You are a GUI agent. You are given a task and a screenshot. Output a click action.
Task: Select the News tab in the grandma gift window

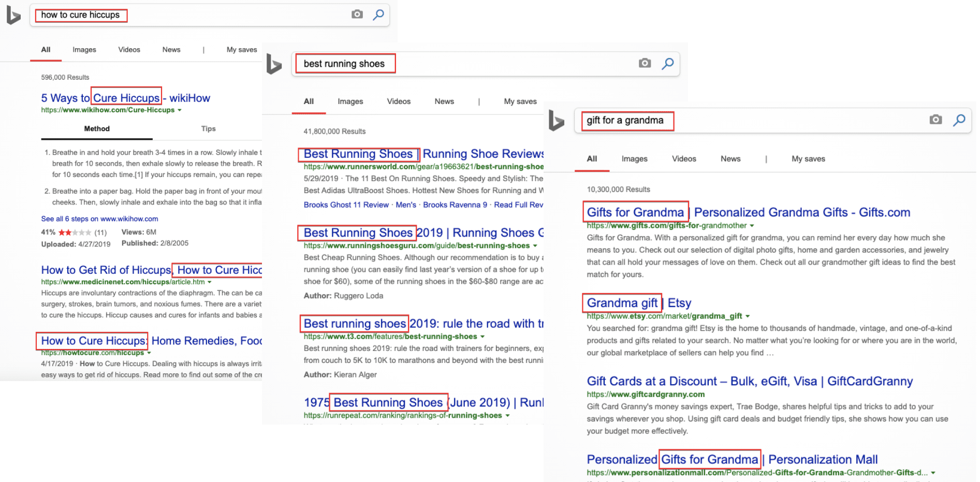tap(730, 159)
